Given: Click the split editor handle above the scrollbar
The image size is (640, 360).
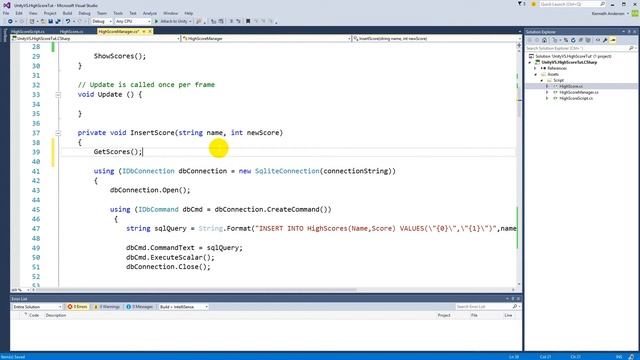Looking at the screenshot, I should pos(519,45).
